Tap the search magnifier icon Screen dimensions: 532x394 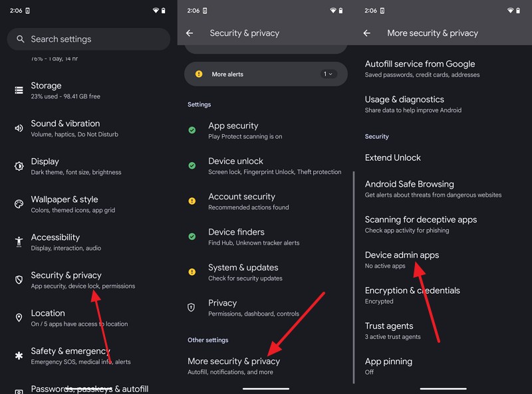(x=21, y=39)
